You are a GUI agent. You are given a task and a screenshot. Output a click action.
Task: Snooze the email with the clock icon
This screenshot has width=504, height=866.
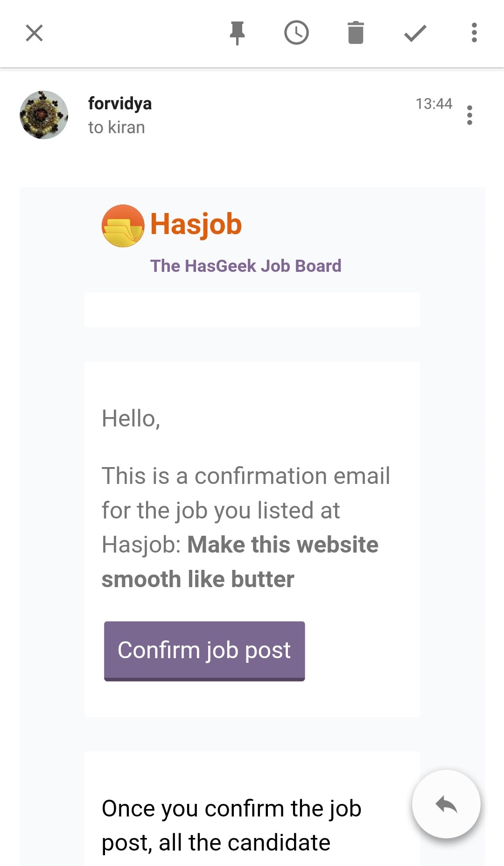[296, 33]
